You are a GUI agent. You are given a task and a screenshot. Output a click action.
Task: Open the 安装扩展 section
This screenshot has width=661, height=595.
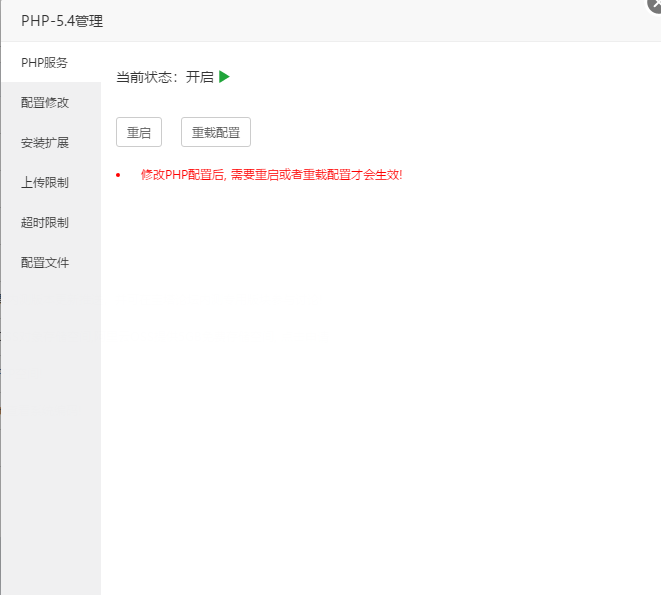(x=51, y=143)
